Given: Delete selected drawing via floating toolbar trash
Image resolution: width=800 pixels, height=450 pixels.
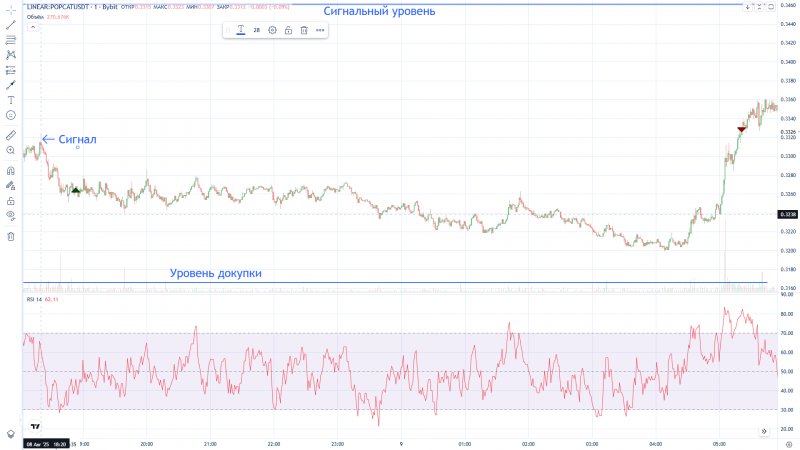Looking at the screenshot, I should [304, 30].
